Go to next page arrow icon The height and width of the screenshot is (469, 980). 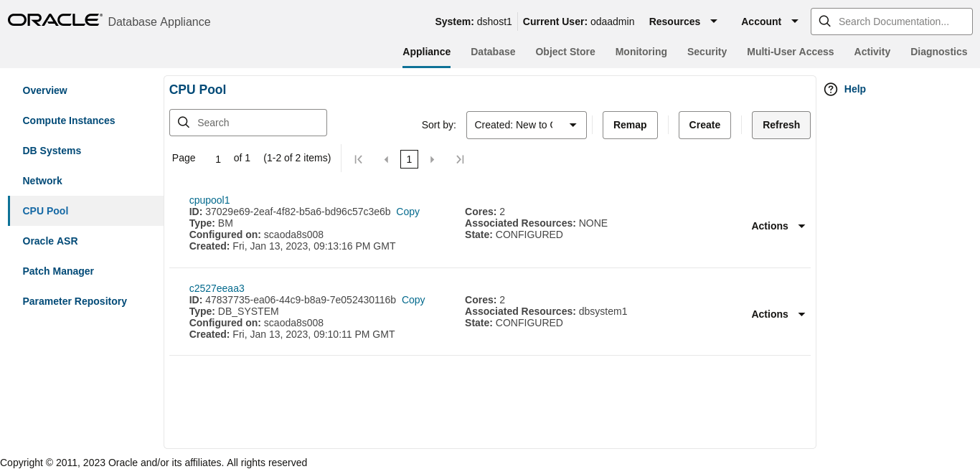point(432,159)
